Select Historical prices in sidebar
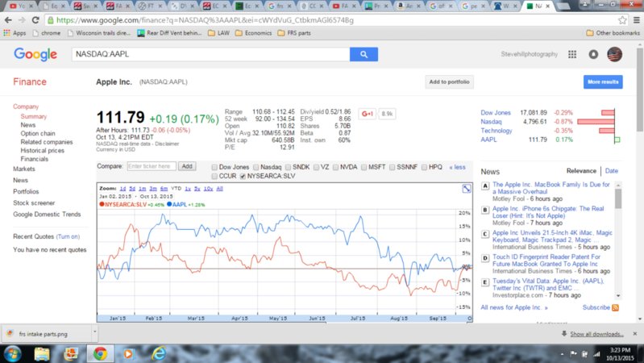 42,151
